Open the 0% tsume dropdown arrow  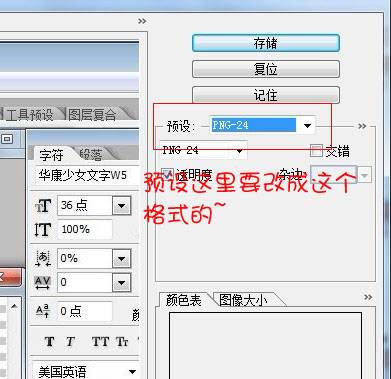pyautogui.click(x=121, y=259)
